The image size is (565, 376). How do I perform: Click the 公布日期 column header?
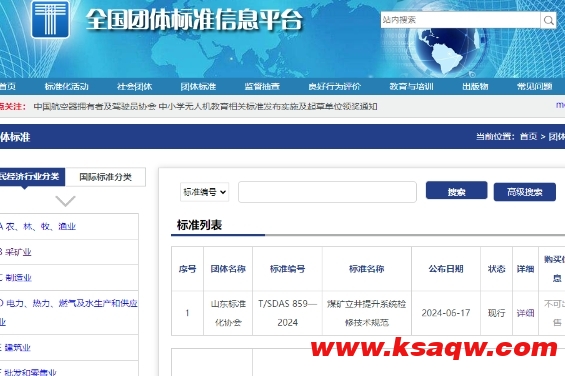(446, 269)
